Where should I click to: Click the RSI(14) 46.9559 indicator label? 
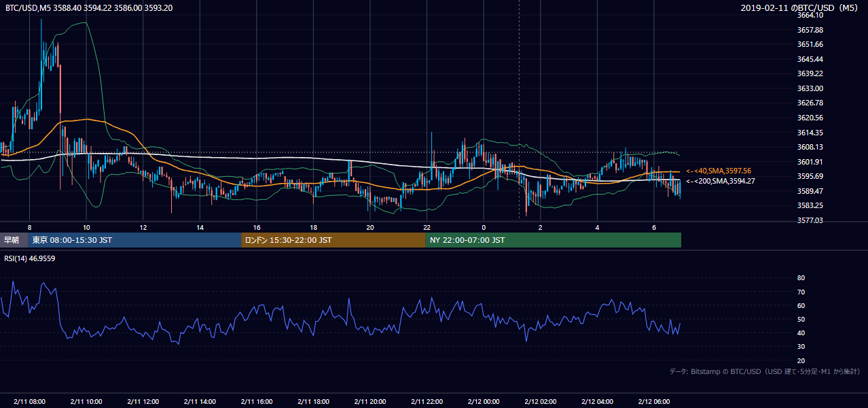tap(30, 258)
